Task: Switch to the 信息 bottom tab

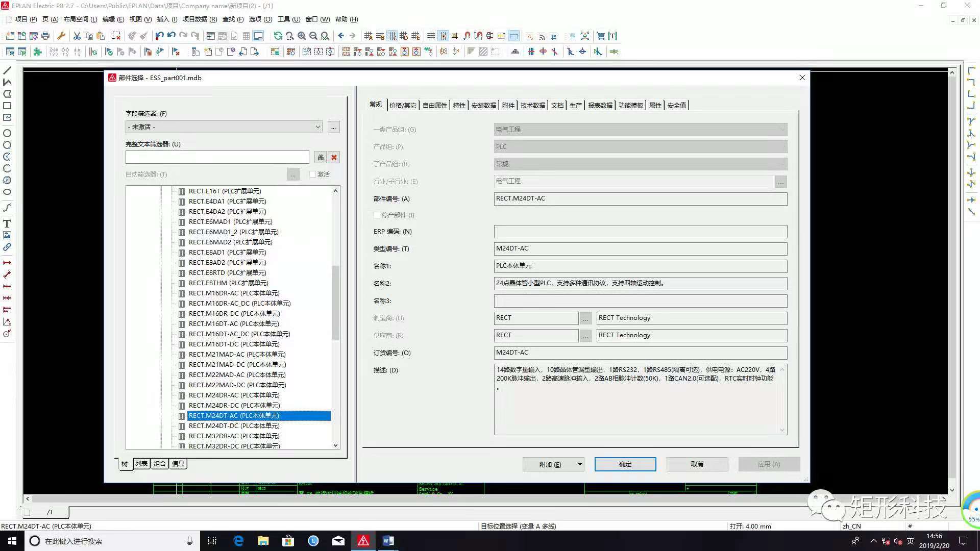Action: tap(178, 464)
